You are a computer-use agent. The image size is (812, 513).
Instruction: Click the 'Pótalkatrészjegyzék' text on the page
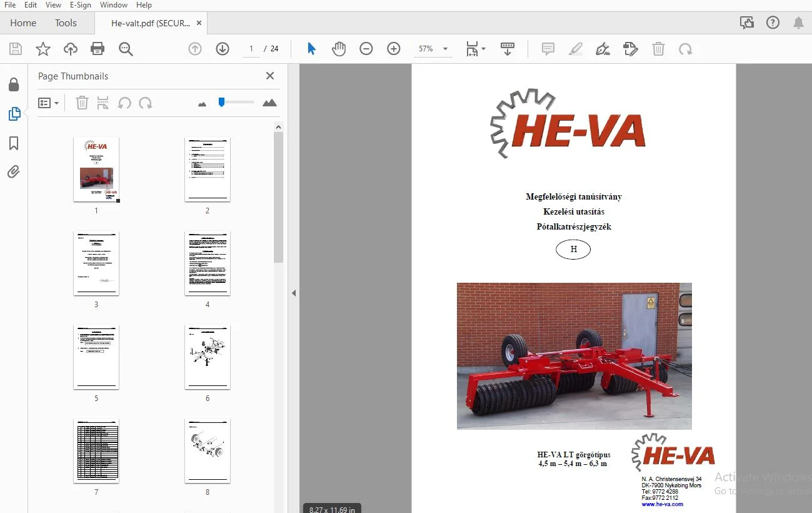click(x=574, y=227)
